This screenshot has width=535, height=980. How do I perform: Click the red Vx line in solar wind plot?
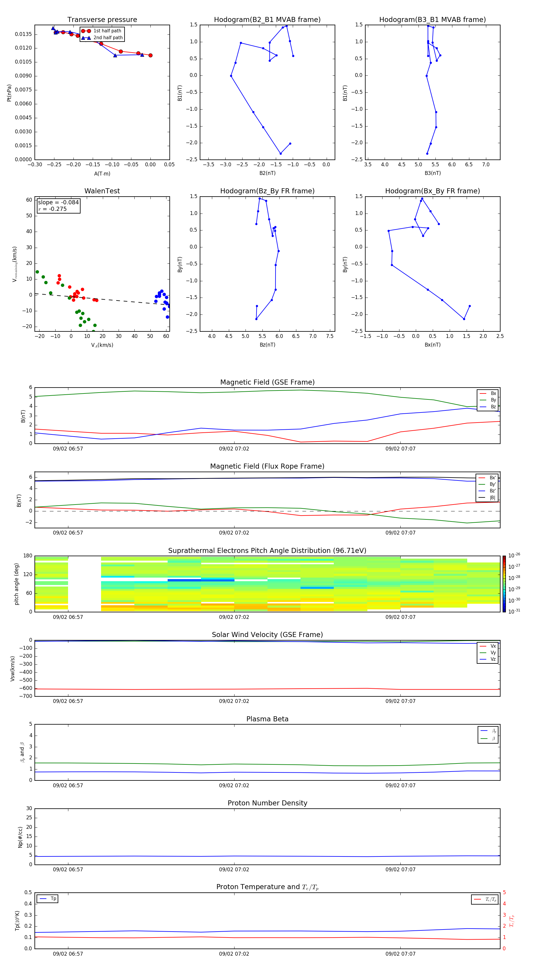(x=267, y=689)
